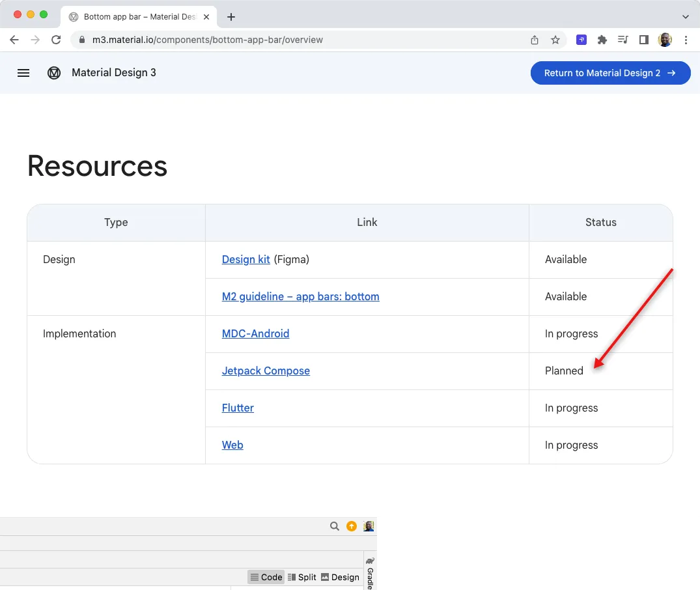700x590 pixels.
Task: Open the MDC-Android link
Action: tap(255, 333)
